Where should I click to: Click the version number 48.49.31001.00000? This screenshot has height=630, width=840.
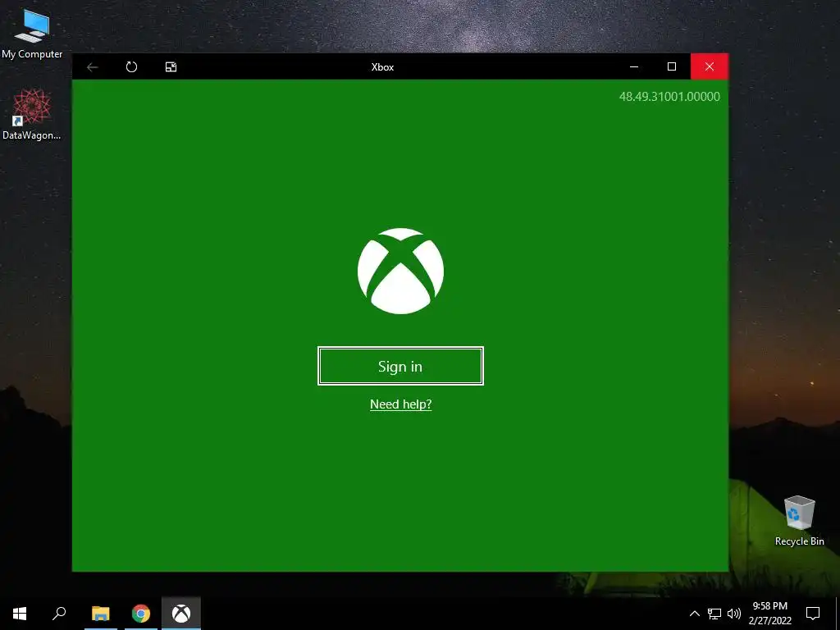coord(669,97)
